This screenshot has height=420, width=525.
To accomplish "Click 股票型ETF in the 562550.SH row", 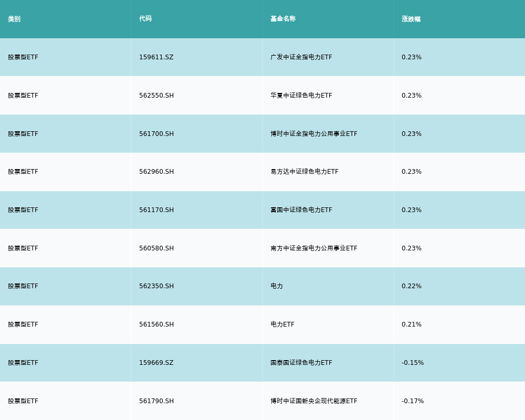I will 23,96.
